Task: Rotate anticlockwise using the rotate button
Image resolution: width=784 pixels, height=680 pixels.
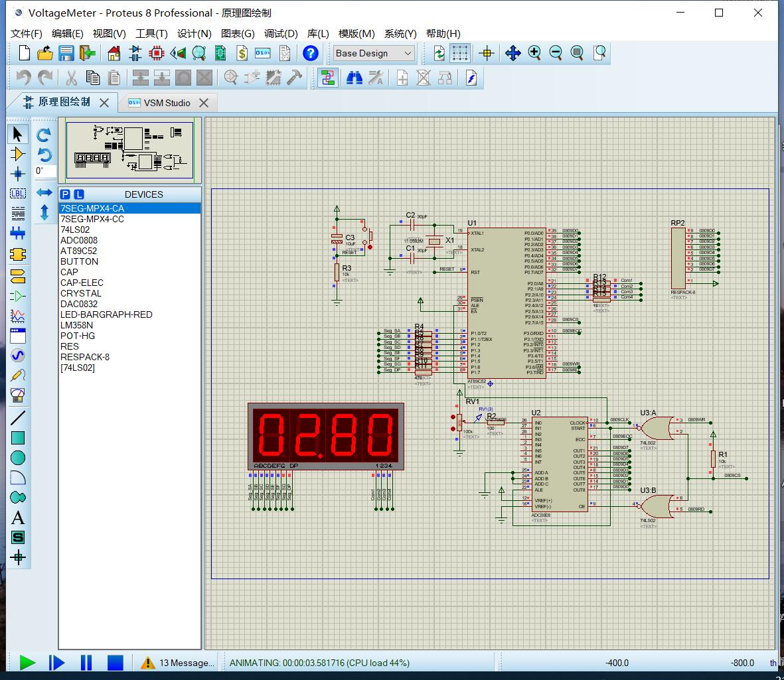Action: pyautogui.click(x=44, y=155)
